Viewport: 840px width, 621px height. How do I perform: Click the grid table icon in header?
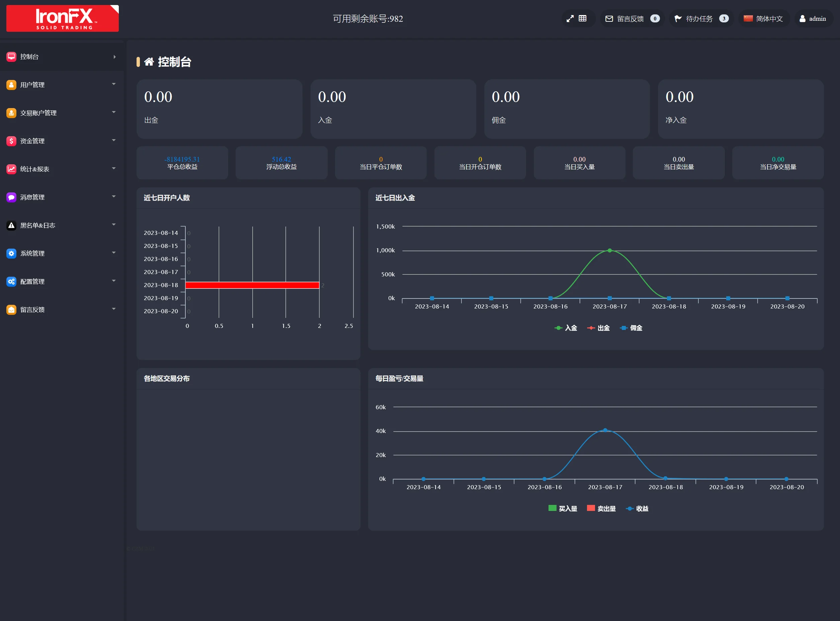[582, 18]
